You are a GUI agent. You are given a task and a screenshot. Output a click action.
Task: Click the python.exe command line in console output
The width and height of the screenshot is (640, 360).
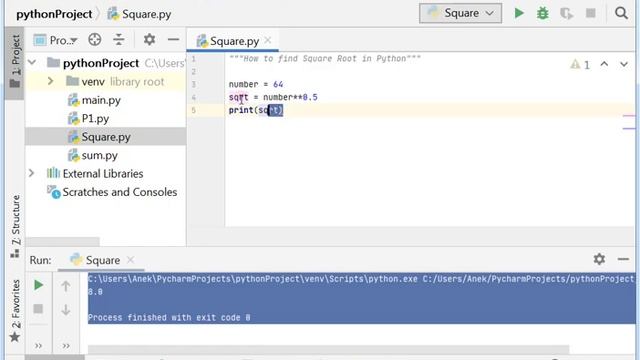(361, 279)
